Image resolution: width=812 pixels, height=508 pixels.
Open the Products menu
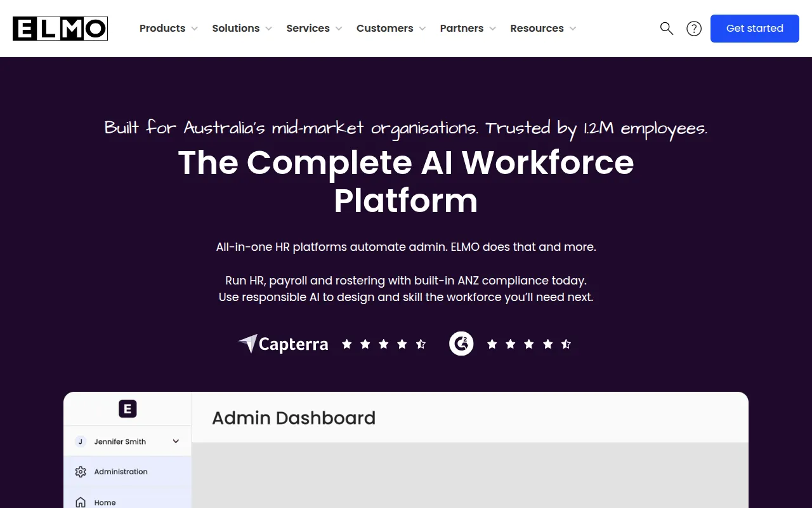[162, 29]
